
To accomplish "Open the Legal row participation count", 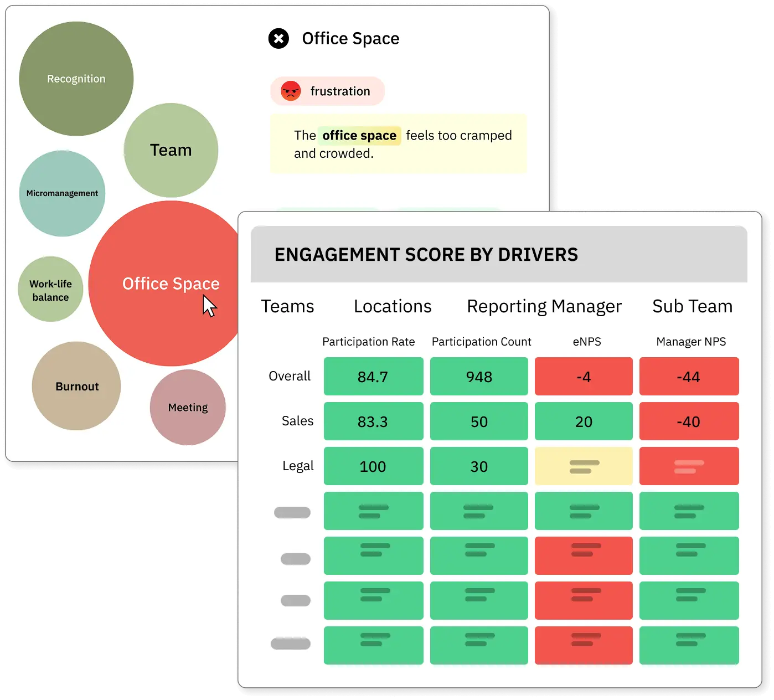I will coord(478,466).
